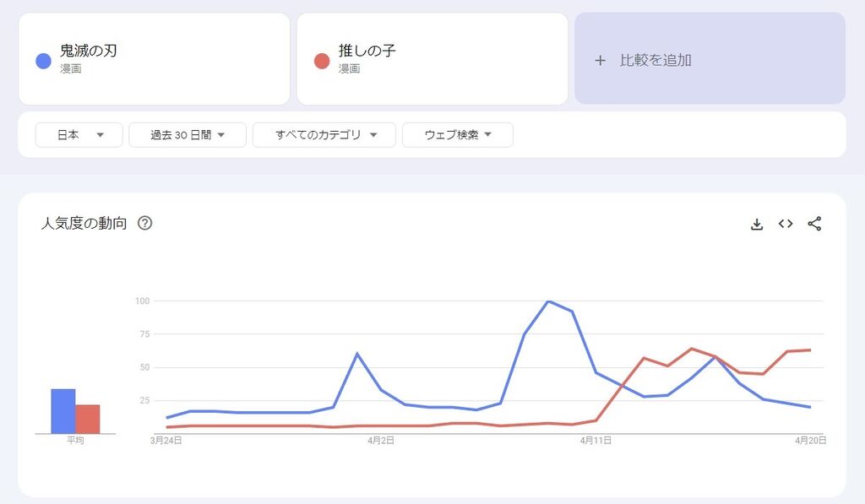This screenshot has width=865, height=504.
Task: Edit the 推しの子 search term
Action: click(x=367, y=51)
